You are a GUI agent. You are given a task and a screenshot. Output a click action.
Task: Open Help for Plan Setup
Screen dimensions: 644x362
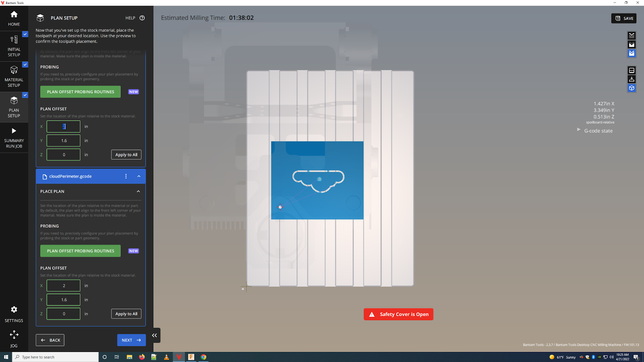click(135, 18)
